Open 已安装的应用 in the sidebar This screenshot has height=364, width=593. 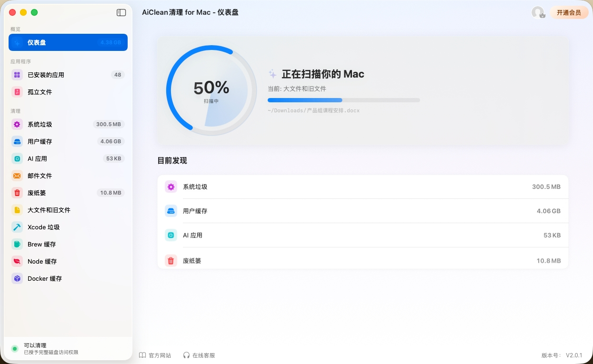tap(68, 75)
